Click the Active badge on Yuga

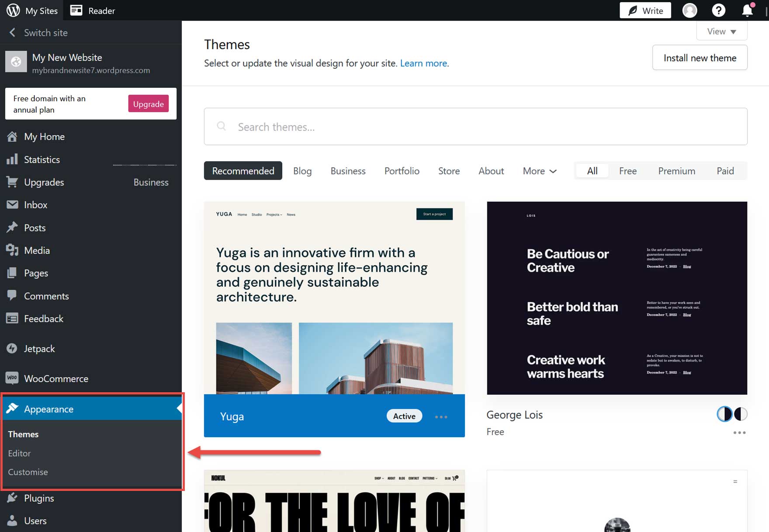click(404, 416)
